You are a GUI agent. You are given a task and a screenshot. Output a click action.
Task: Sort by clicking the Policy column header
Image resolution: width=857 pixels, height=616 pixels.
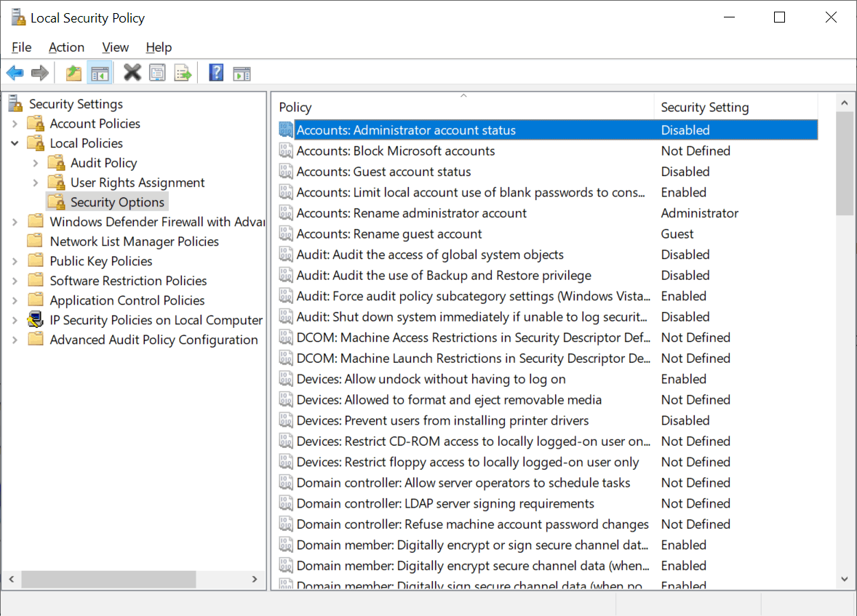coord(437,106)
